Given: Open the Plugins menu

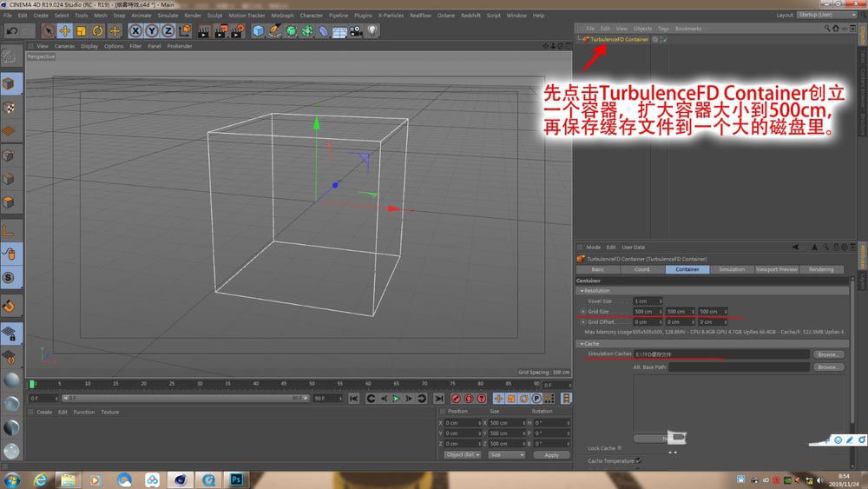Looking at the screenshot, I should coord(363,16).
